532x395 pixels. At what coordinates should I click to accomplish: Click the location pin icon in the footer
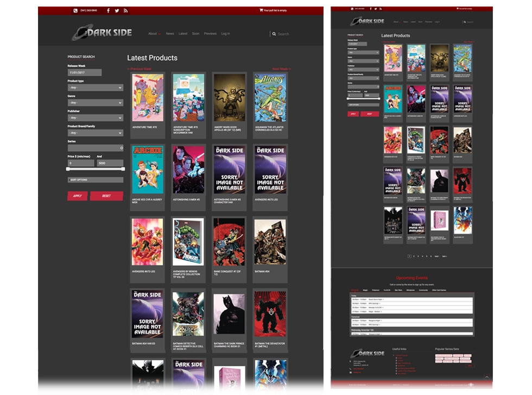[x=349, y=361]
